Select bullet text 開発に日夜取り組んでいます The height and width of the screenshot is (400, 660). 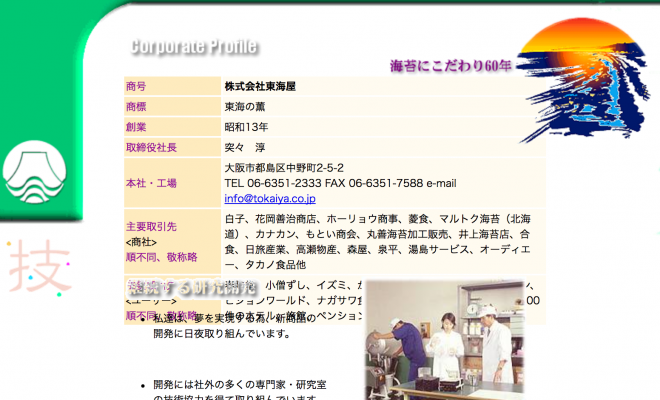(x=222, y=333)
